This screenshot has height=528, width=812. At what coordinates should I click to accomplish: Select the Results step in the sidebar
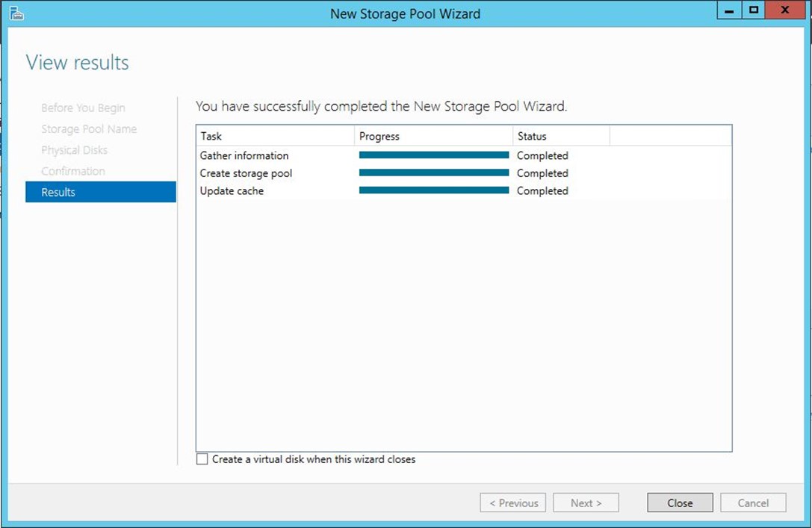[100, 192]
